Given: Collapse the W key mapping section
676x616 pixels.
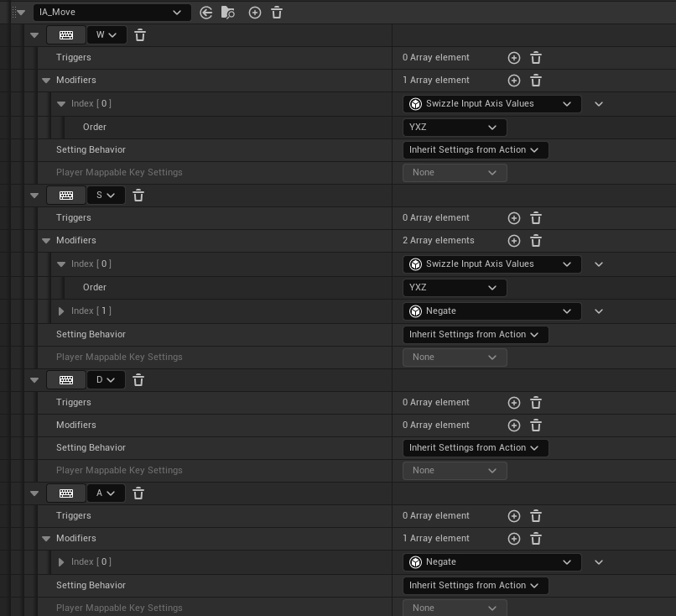Looking at the screenshot, I should [x=34, y=35].
